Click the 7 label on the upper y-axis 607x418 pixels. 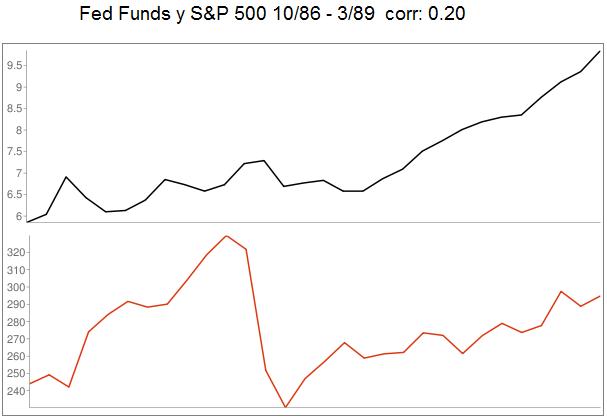tap(19, 173)
